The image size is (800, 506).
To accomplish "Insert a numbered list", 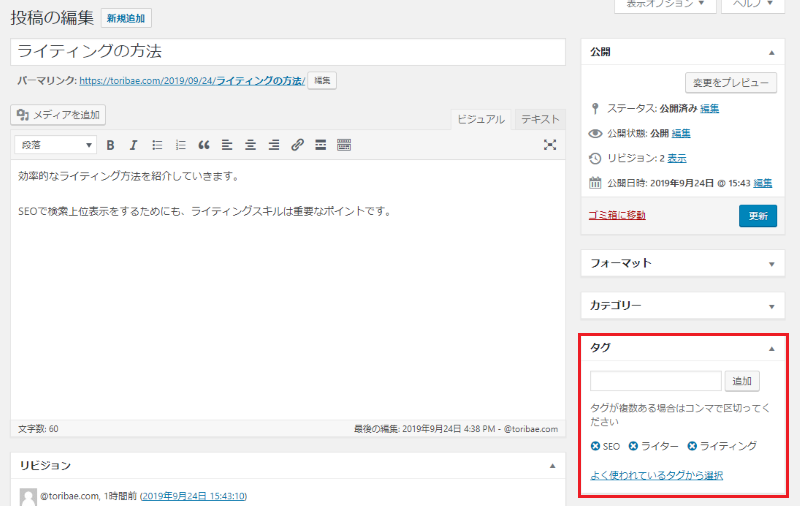I will click(x=181, y=145).
